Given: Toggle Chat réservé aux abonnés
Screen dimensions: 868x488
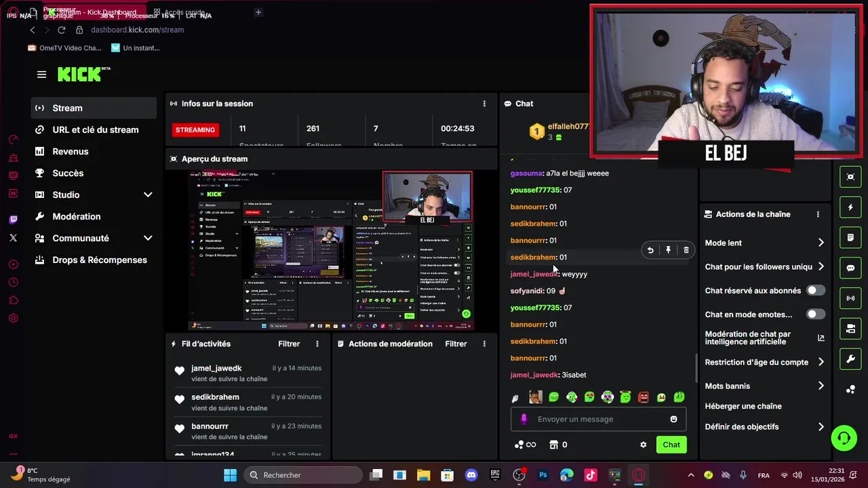Looking at the screenshot, I should click(816, 290).
